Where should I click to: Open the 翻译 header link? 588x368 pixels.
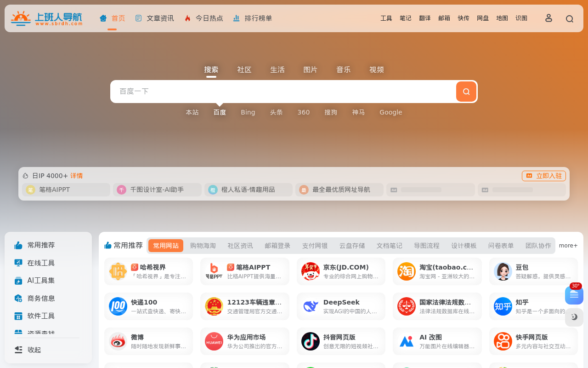[x=425, y=18]
